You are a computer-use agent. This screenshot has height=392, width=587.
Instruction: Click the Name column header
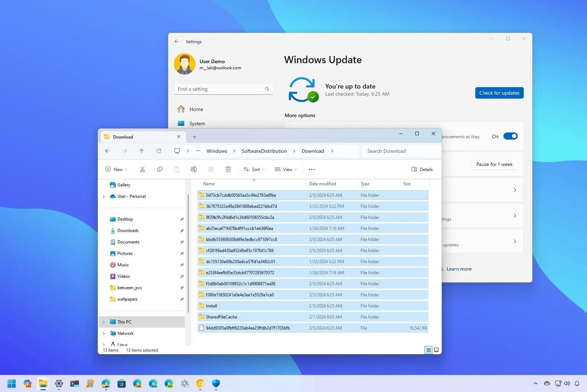pyautogui.click(x=252, y=184)
